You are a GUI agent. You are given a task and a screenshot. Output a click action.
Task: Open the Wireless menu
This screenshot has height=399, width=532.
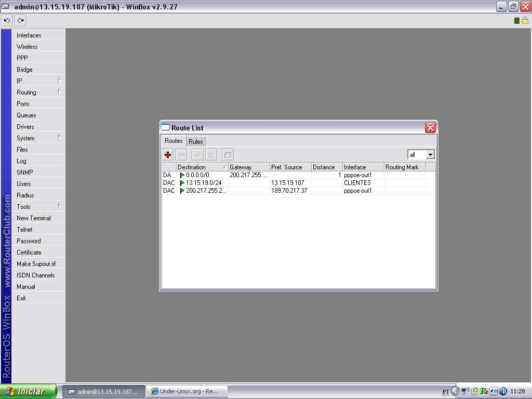pyautogui.click(x=38, y=47)
